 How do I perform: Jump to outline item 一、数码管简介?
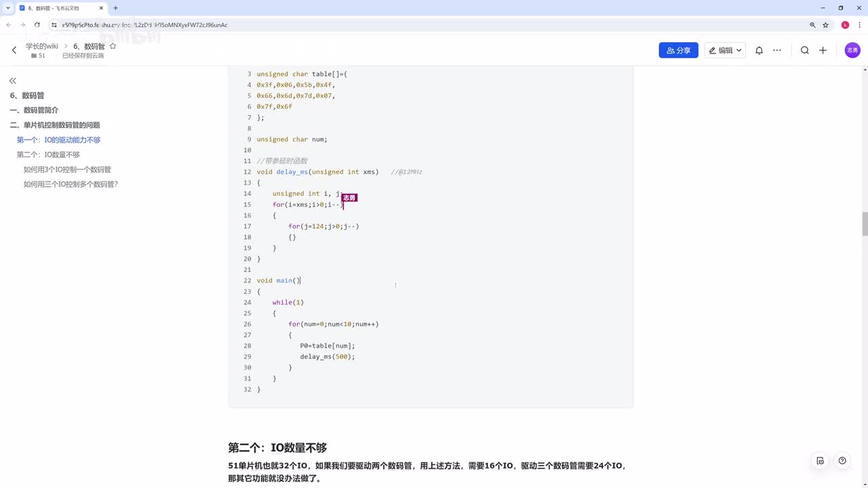34,110
